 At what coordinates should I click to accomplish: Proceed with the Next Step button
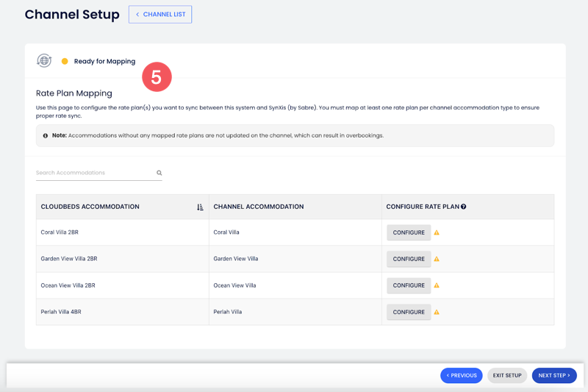[x=553, y=375]
